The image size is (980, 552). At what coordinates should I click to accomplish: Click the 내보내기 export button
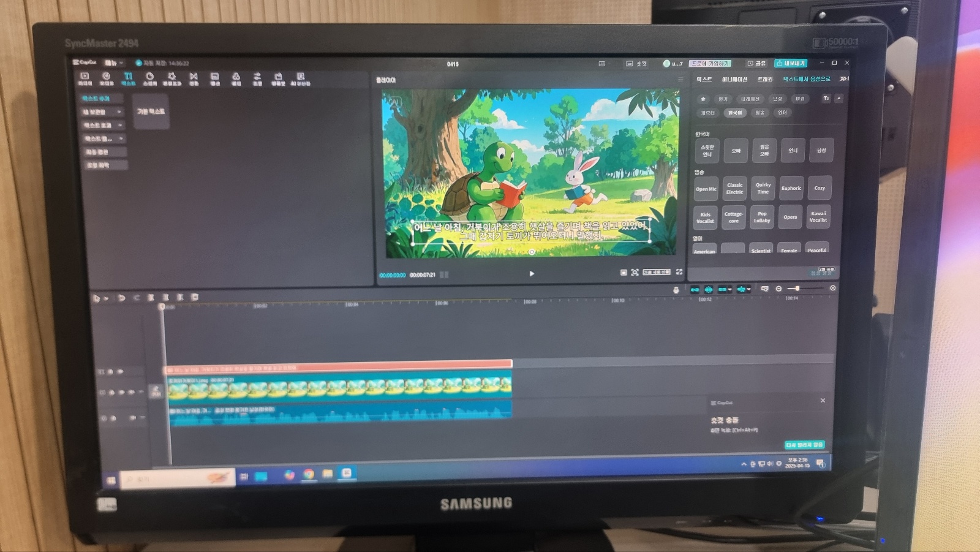coord(791,63)
